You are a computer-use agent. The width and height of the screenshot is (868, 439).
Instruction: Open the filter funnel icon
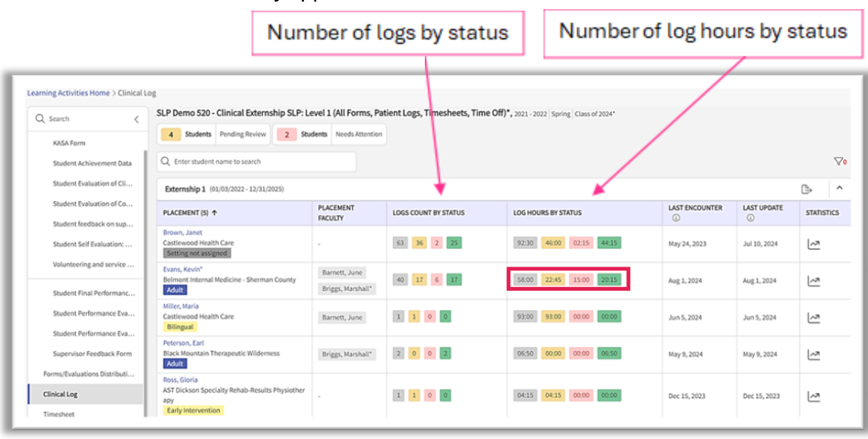(x=839, y=161)
